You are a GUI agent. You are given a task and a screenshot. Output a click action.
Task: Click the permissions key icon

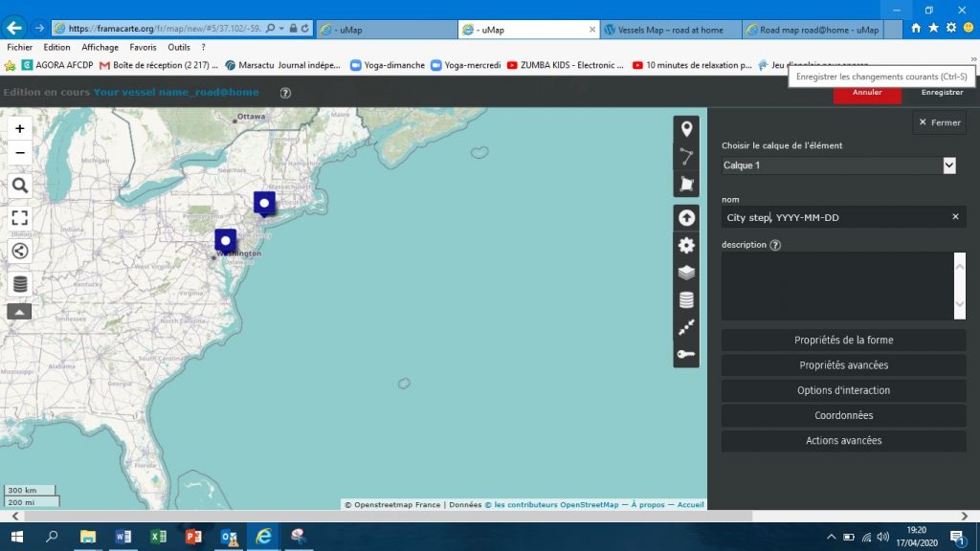(x=686, y=354)
